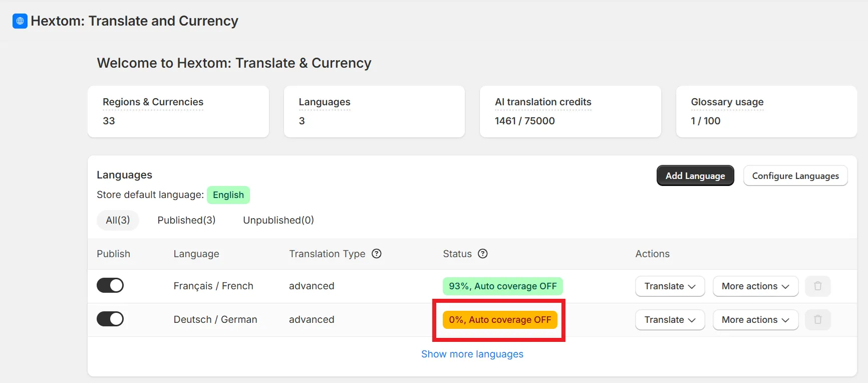Screen dimensions: 868x383
Task: Open Translate dropdown for French row
Action: point(670,286)
